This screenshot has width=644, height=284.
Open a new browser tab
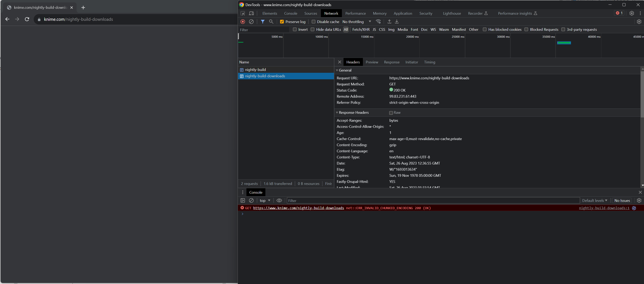(83, 8)
